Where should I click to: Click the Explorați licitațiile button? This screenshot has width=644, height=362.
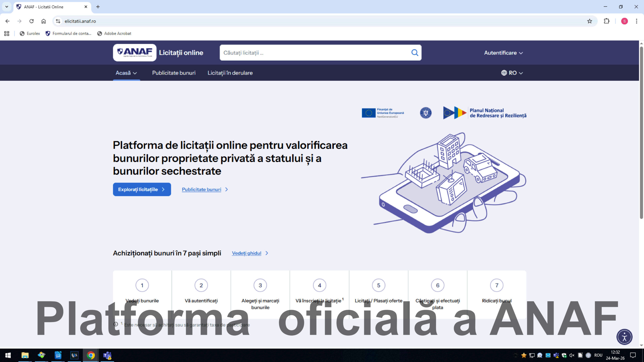click(x=142, y=189)
